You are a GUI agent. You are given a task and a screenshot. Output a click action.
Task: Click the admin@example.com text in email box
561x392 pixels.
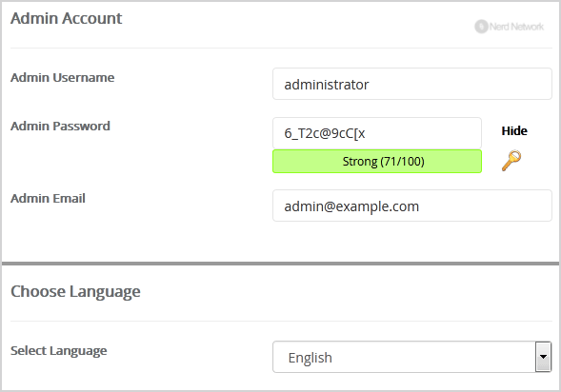click(351, 206)
